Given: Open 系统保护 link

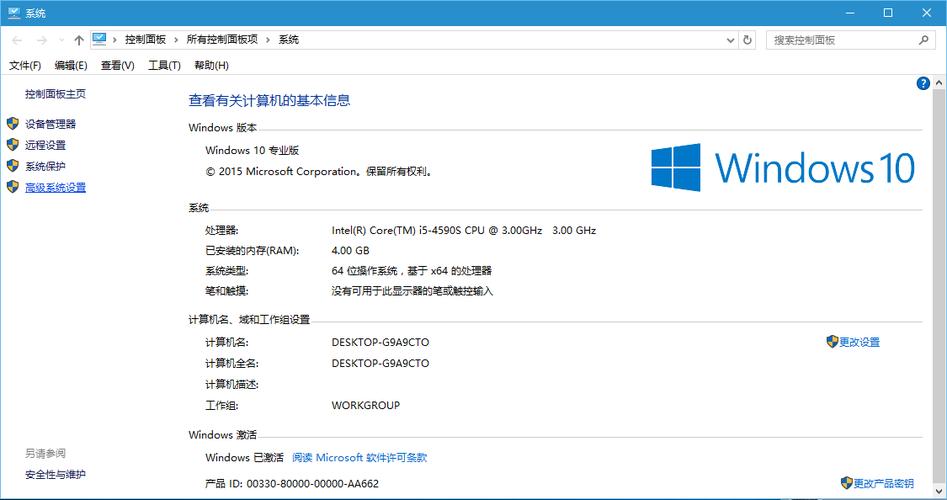Looking at the screenshot, I should (45, 167).
